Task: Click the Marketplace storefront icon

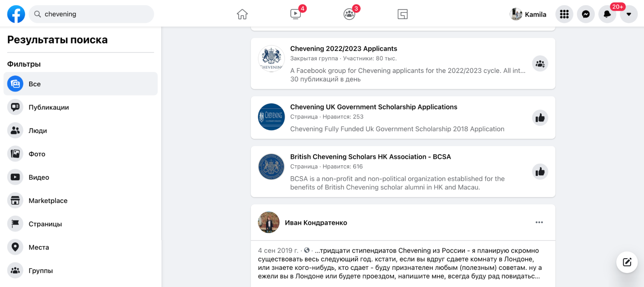Action: click(15, 200)
